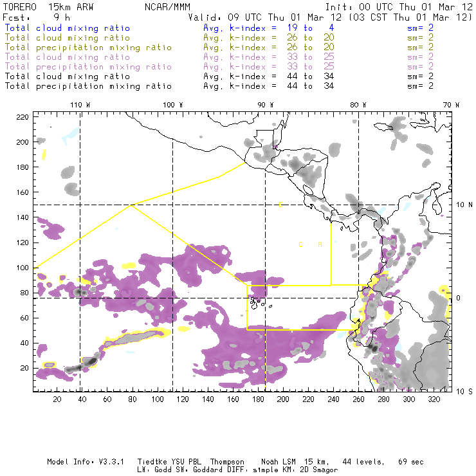The width and height of the screenshot is (476, 476).
Task: Click the purple 'Total cloud mixing ratio' legend label
Action: pyautogui.click(x=68, y=57)
